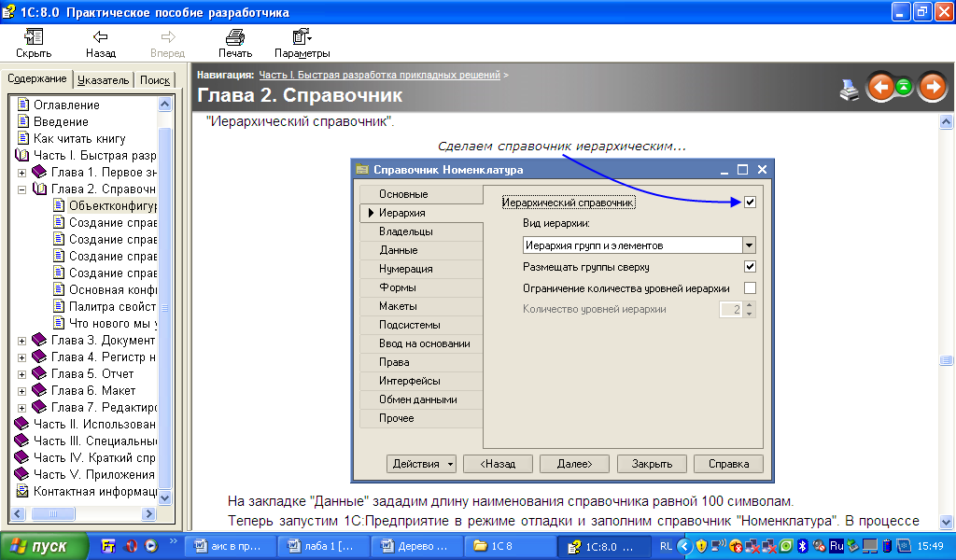Click the green up button in header
This screenshot has width=956, height=560.
[x=904, y=87]
